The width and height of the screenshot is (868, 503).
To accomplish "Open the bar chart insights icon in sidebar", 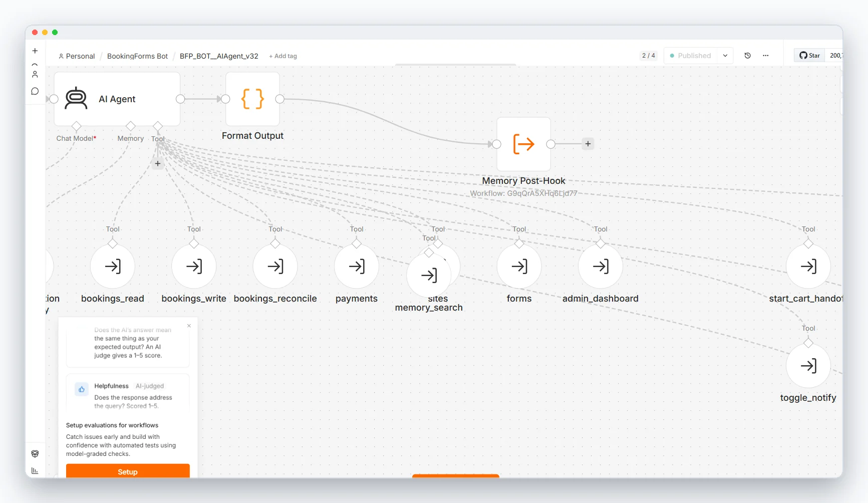I will [x=35, y=470].
